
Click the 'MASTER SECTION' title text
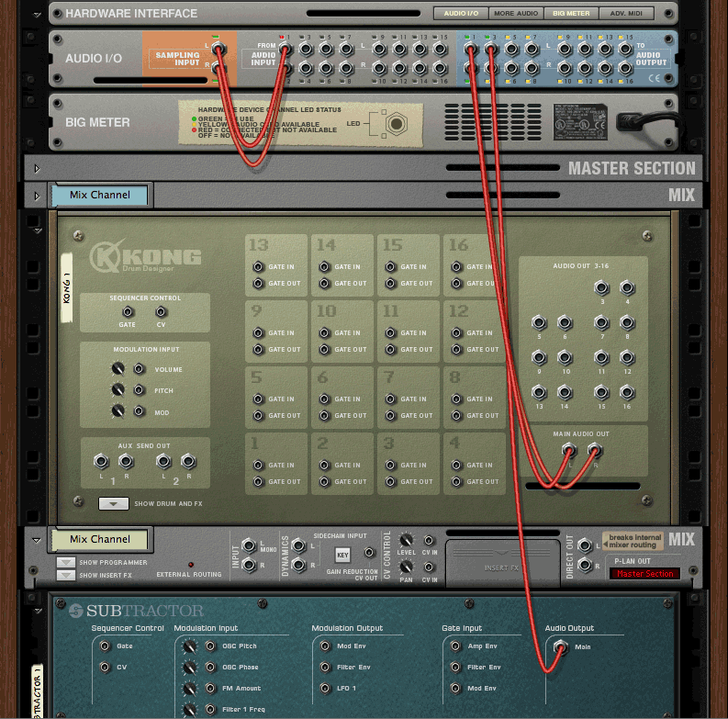[x=632, y=168]
